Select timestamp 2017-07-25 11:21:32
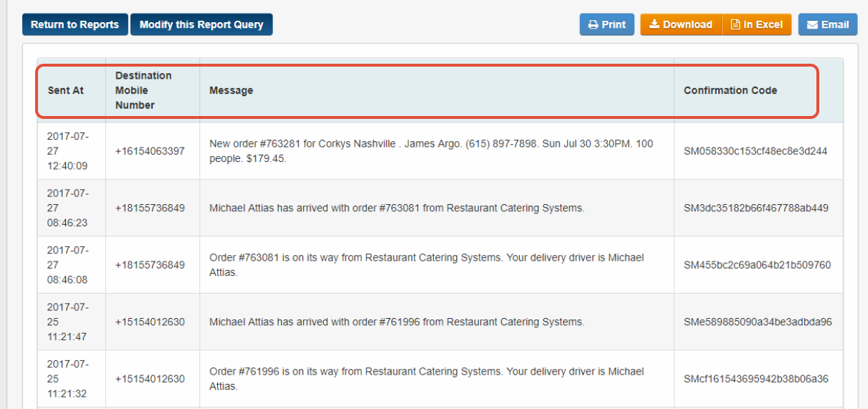The width and height of the screenshot is (868, 409). coord(67,379)
